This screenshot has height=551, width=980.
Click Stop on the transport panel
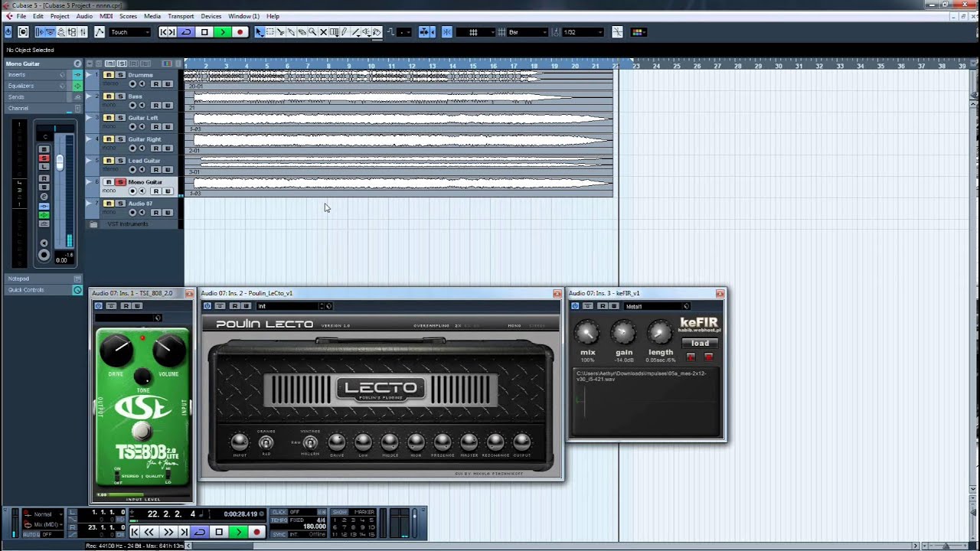[x=219, y=532]
